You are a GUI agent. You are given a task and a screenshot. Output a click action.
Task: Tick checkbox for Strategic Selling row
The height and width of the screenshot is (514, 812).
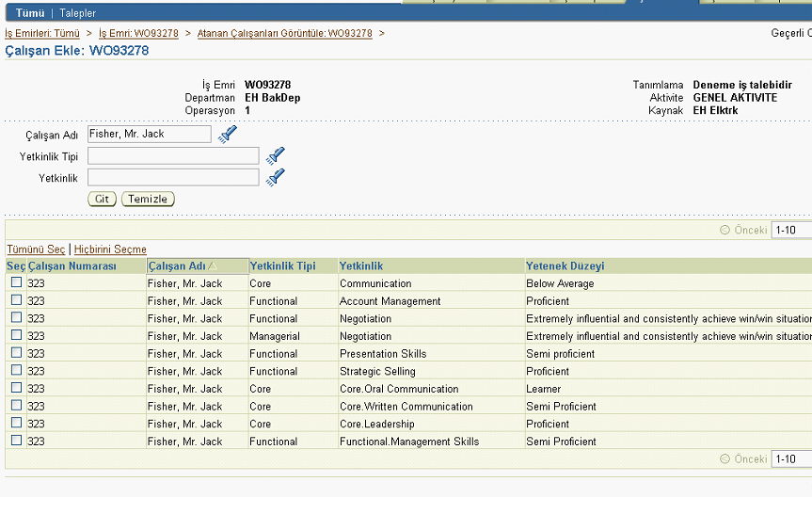coord(16,371)
